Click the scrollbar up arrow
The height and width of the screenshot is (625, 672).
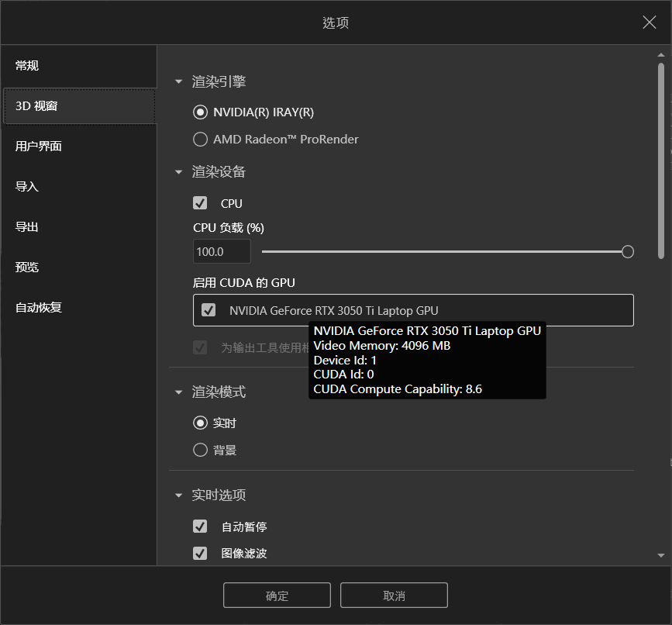click(661, 55)
